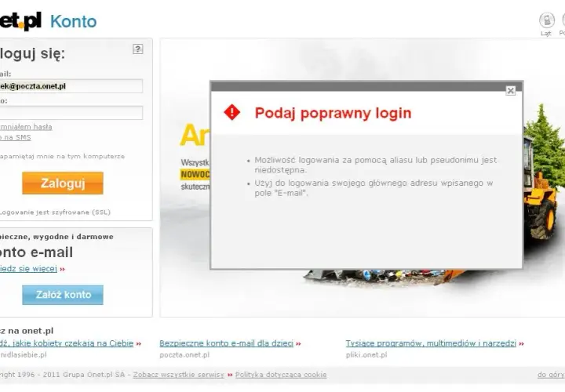
Task: Click the phone icon labeled Lajt
Action: tap(546, 20)
